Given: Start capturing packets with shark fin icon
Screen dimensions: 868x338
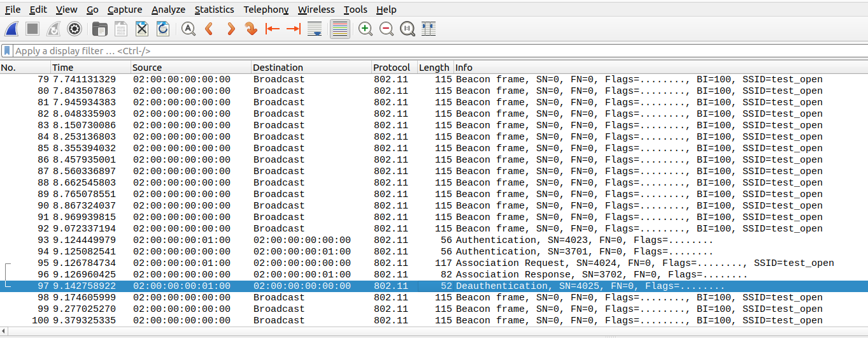Looking at the screenshot, I should point(11,29).
